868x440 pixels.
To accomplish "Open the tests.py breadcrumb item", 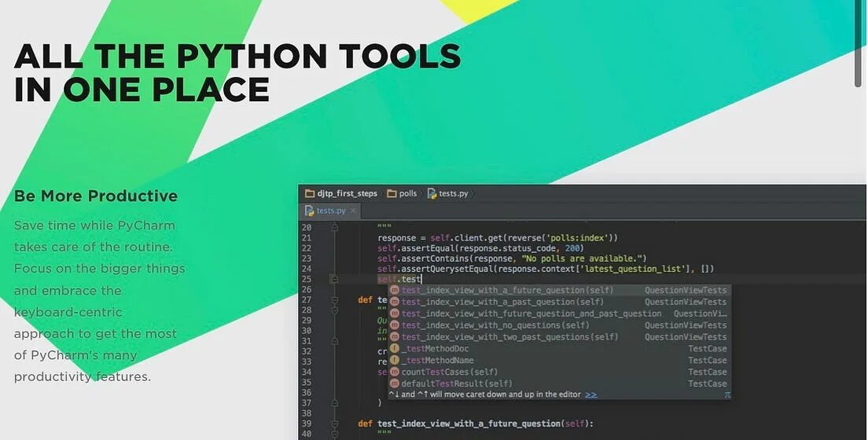I will click(x=448, y=194).
